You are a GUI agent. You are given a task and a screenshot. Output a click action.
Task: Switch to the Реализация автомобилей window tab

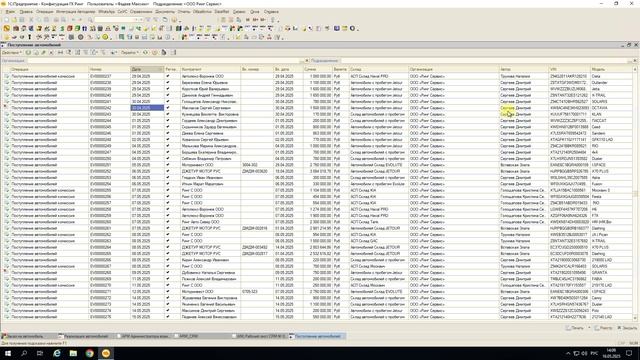(x=86, y=336)
